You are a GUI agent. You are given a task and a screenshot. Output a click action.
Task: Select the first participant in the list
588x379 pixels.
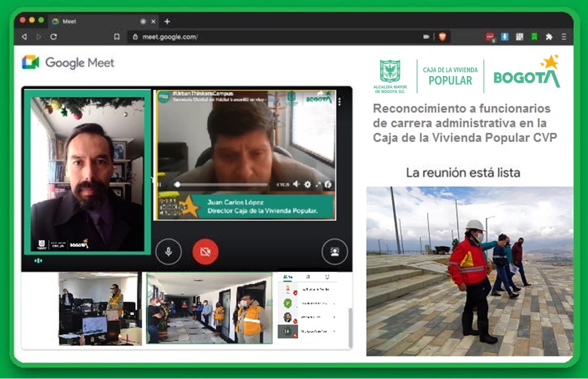point(307,289)
